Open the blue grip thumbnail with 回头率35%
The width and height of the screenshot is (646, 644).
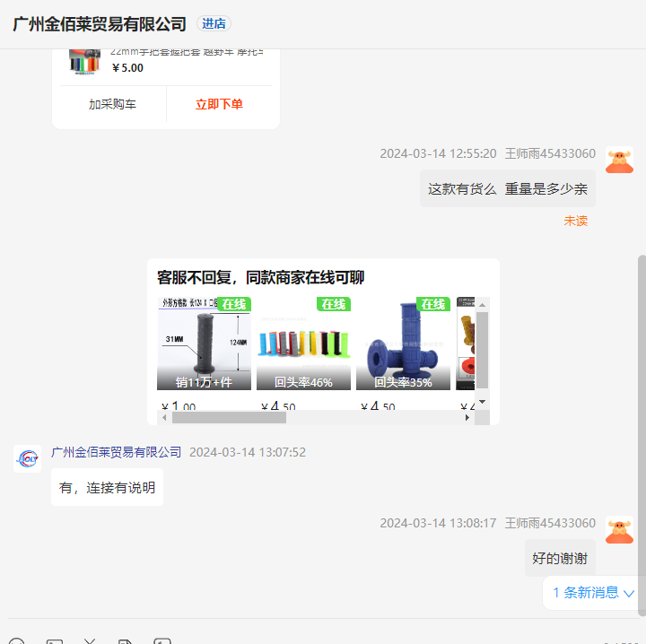pyautogui.click(x=403, y=344)
